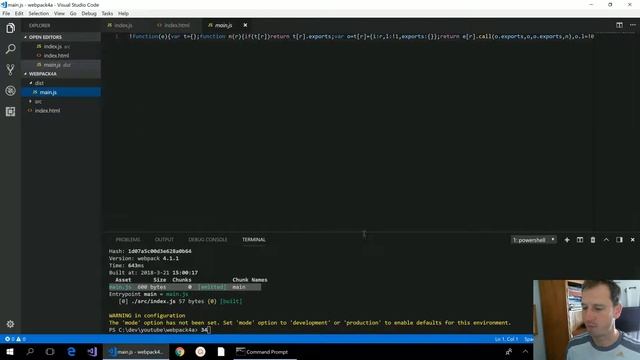
Task: Click the Ln 1, Col 1 status entry
Action: [506, 339]
